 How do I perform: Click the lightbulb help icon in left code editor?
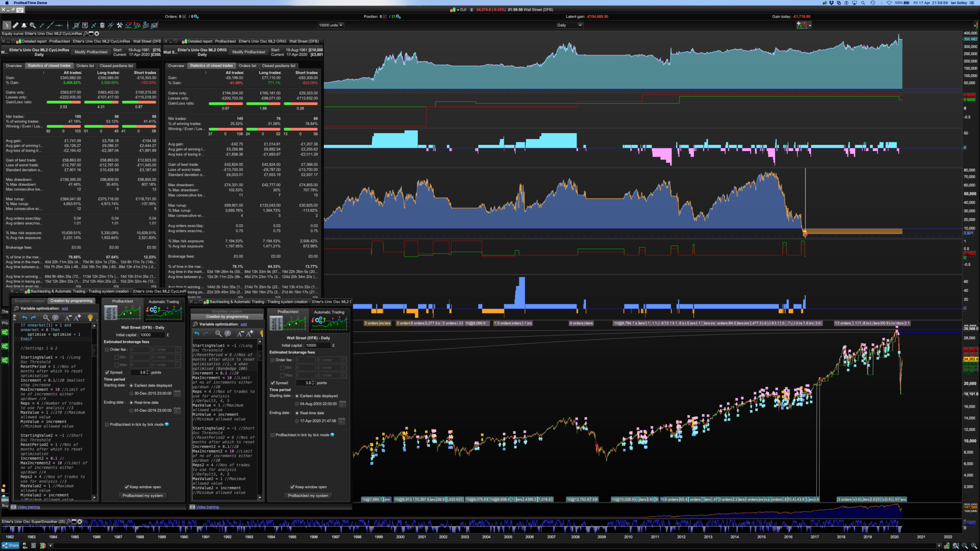coord(90,318)
